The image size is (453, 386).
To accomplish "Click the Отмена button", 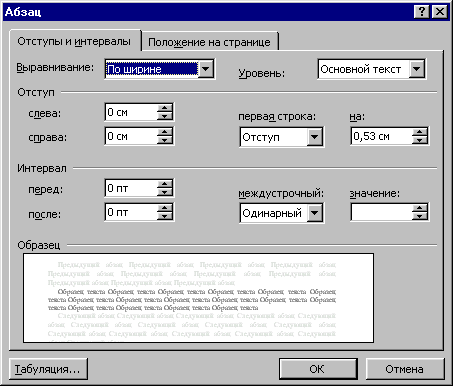I will click(x=405, y=369).
